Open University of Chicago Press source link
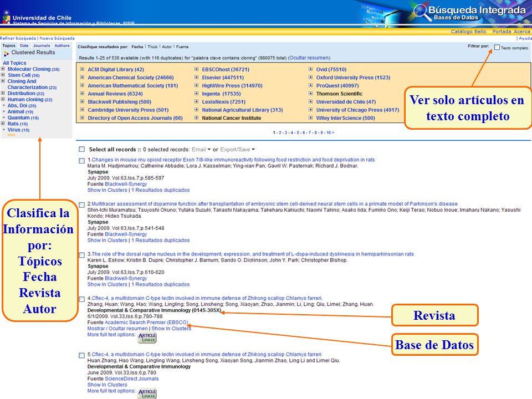 point(357,110)
